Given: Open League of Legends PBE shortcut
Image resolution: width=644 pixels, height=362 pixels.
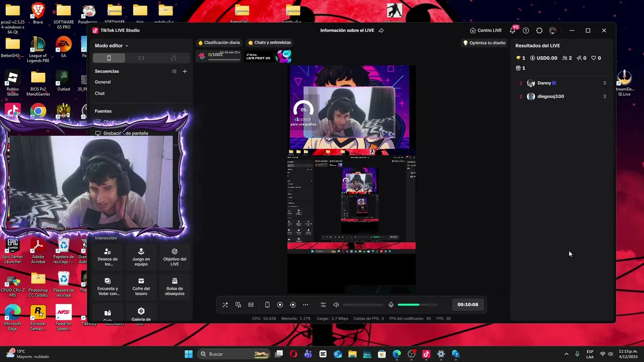Looking at the screenshot, I should [x=38, y=50].
